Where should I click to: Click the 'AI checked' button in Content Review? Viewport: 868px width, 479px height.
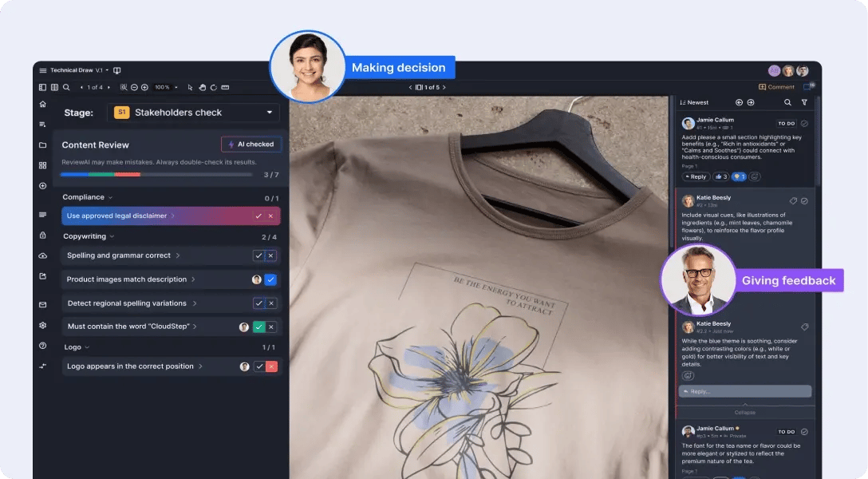click(x=251, y=144)
